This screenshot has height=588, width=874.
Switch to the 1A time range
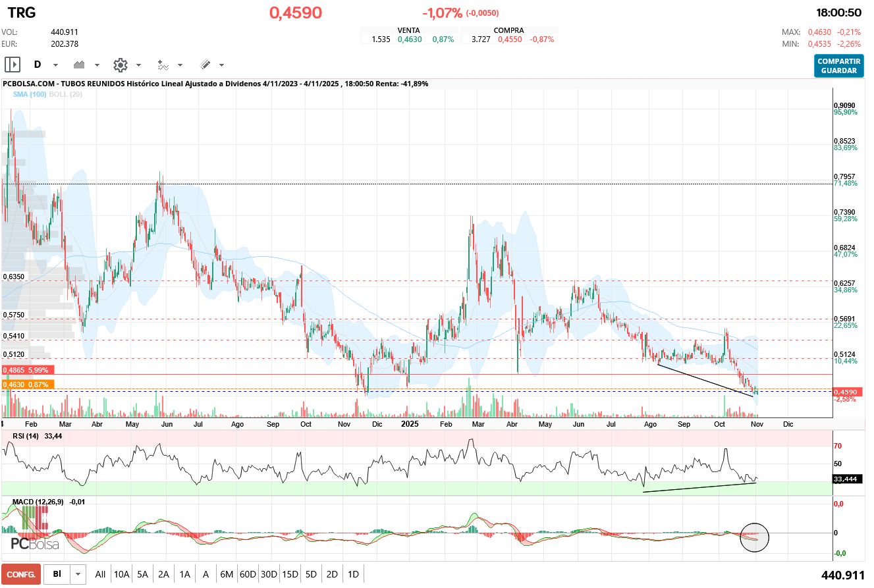point(184,574)
